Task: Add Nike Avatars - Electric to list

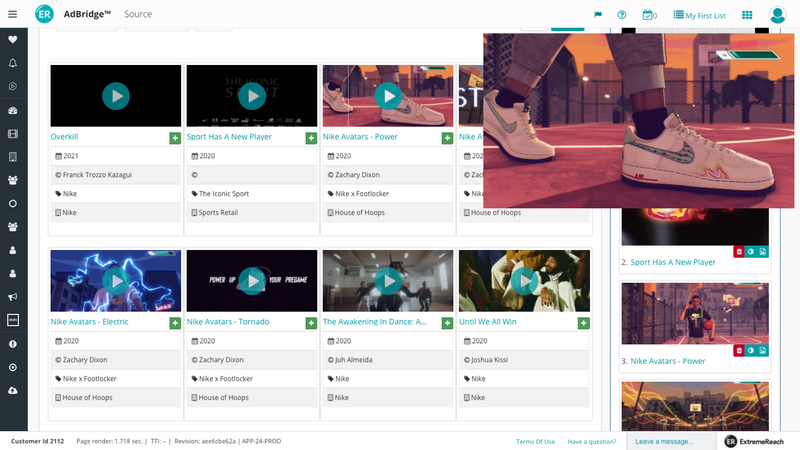Action: click(x=175, y=323)
